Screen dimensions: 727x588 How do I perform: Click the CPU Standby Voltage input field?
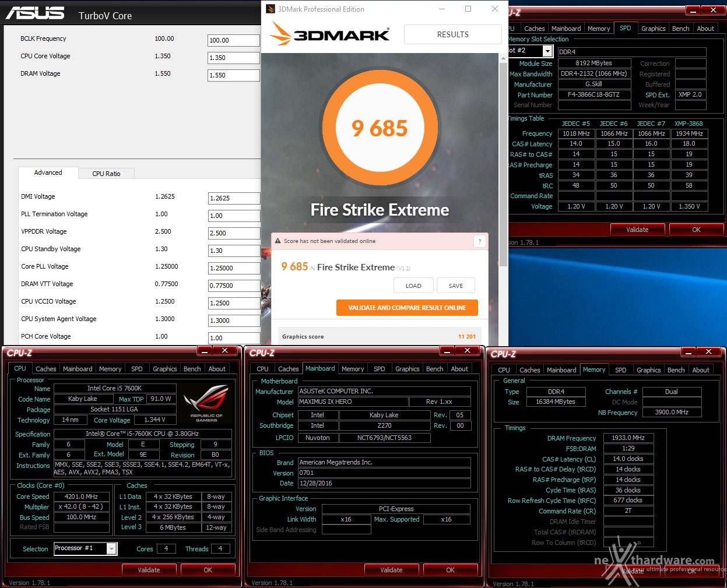pos(234,251)
